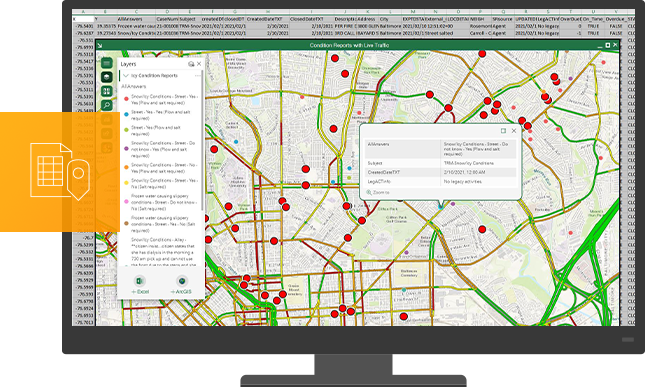Click the Zoom to link

coord(378,192)
